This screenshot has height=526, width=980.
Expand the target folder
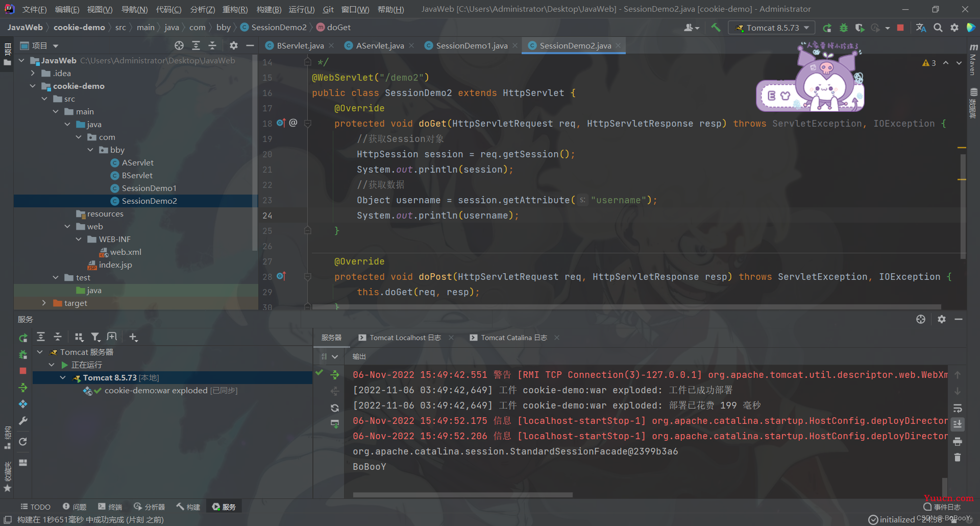pos(44,303)
